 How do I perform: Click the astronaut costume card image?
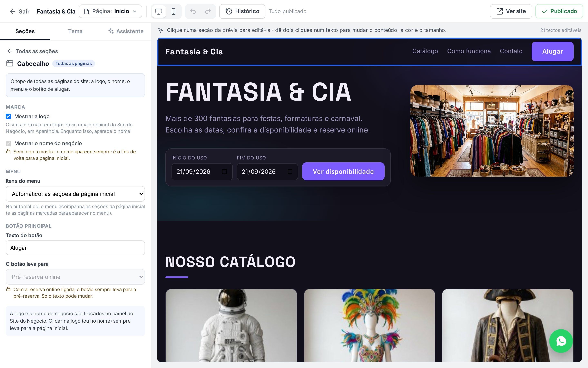[x=231, y=325]
